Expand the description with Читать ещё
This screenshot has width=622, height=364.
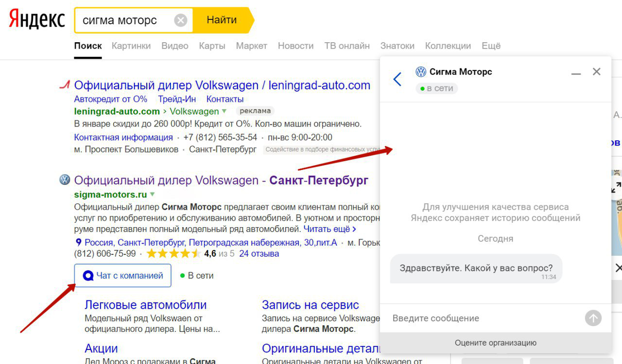(x=330, y=229)
